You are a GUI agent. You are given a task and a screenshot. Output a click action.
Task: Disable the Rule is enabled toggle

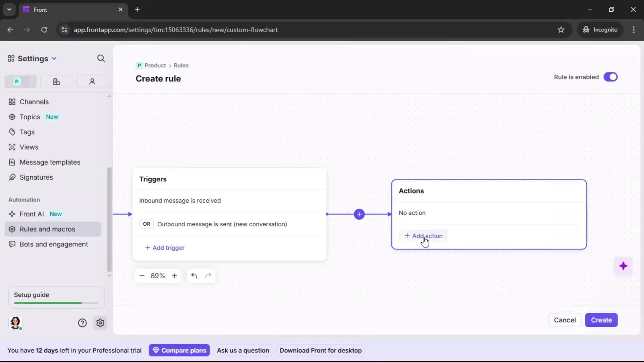611,77
